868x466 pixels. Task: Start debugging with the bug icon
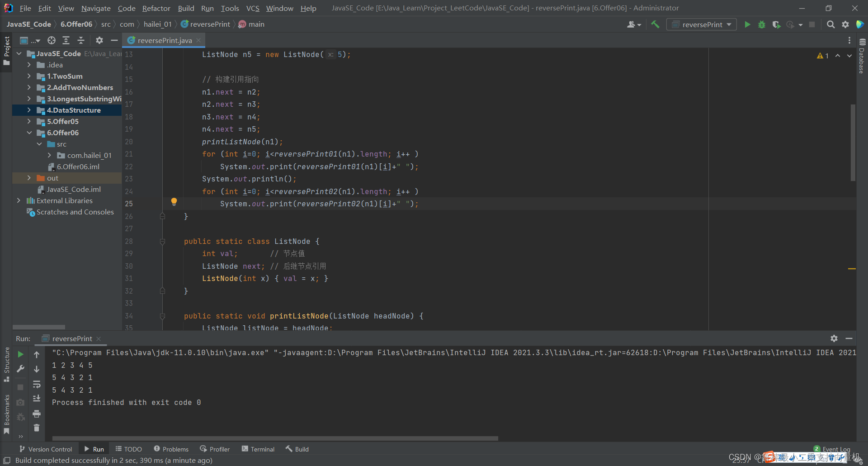click(762, 24)
